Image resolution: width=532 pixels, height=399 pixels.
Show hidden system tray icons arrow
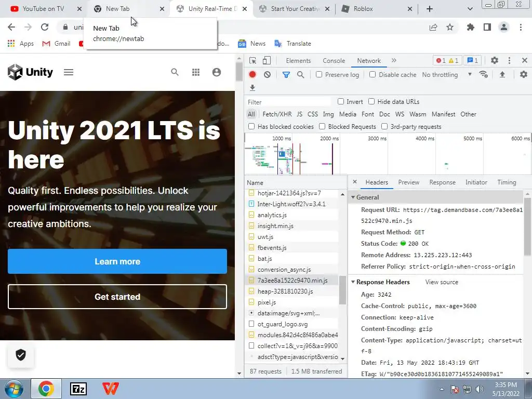[442, 389]
